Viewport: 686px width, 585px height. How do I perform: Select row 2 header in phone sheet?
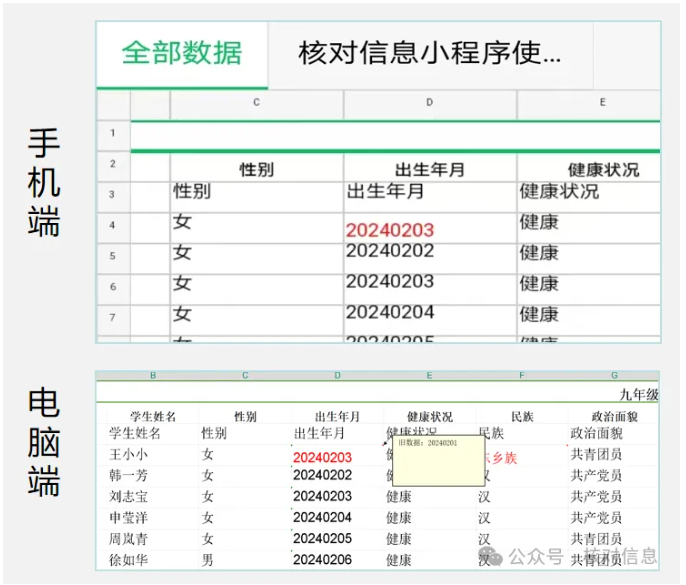[x=113, y=164]
